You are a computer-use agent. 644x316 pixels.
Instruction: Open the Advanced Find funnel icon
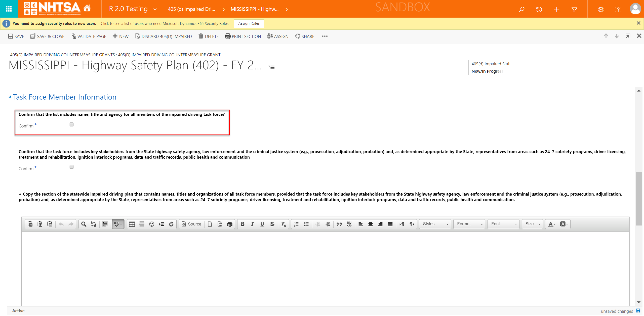point(574,10)
